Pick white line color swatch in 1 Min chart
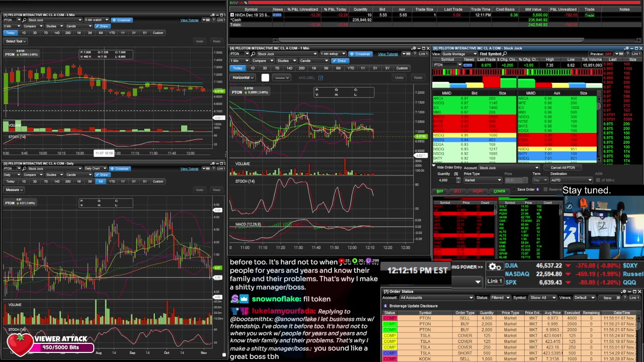Screen dimensions: 644x362 [265, 77]
